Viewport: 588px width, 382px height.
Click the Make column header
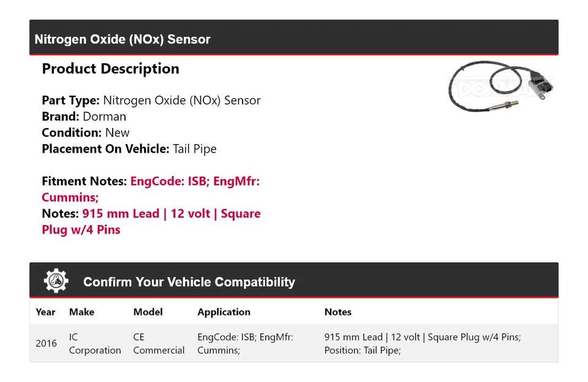81,312
